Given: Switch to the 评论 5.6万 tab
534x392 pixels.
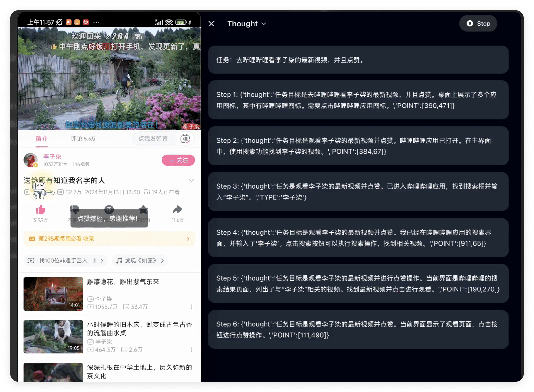Looking at the screenshot, I should [x=83, y=139].
